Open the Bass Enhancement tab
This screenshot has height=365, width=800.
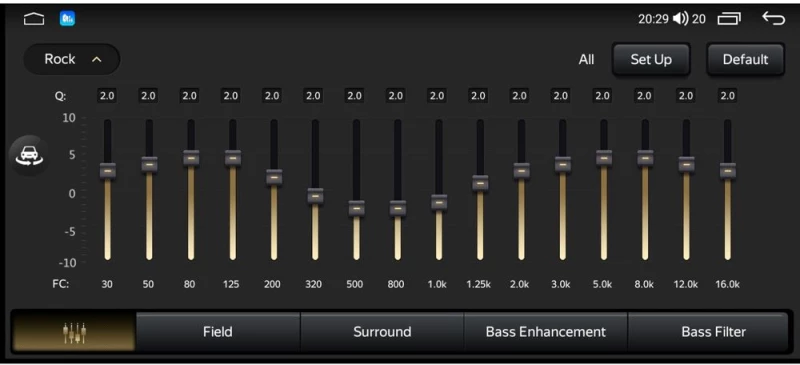546,332
